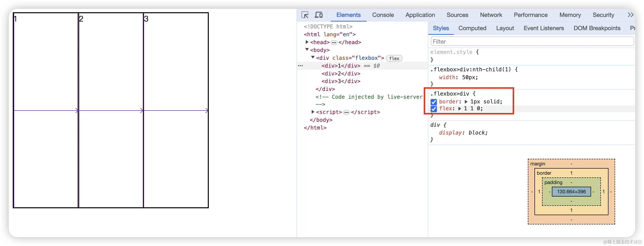The height and width of the screenshot is (246, 644).
Task: Select the closing /div tag line
Action: [x=325, y=89]
